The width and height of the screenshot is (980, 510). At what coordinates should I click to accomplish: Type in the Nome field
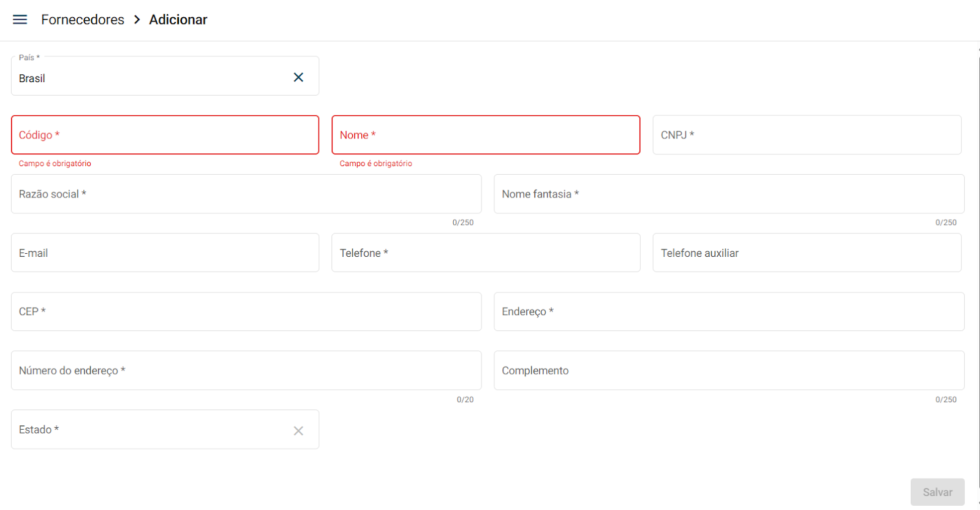[486, 135]
